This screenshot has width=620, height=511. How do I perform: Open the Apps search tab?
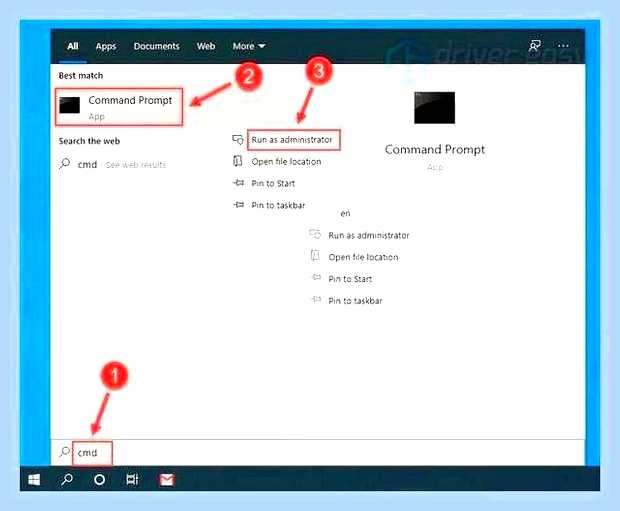click(106, 47)
